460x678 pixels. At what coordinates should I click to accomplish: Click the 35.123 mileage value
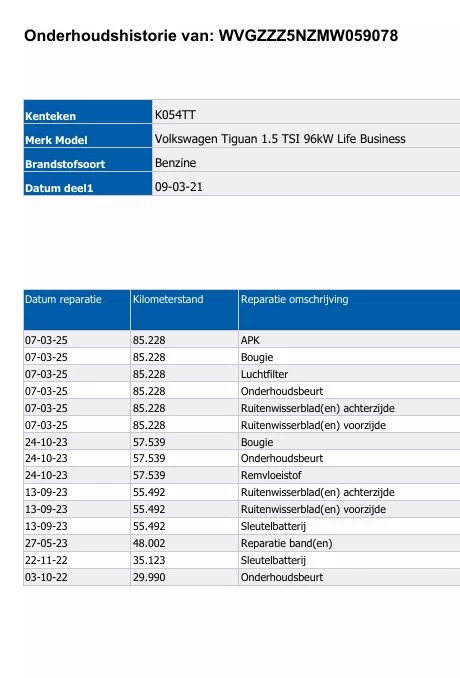click(x=149, y=560)
